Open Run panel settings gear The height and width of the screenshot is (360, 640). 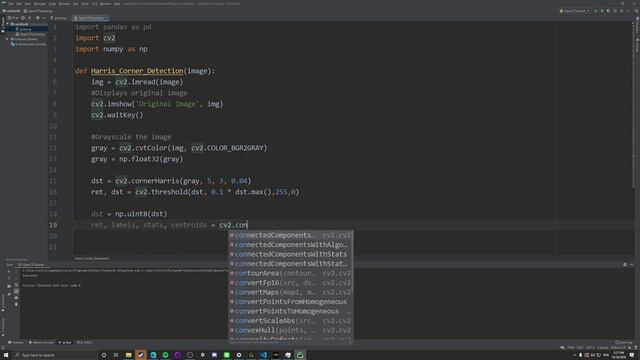(x=625, y=264)
